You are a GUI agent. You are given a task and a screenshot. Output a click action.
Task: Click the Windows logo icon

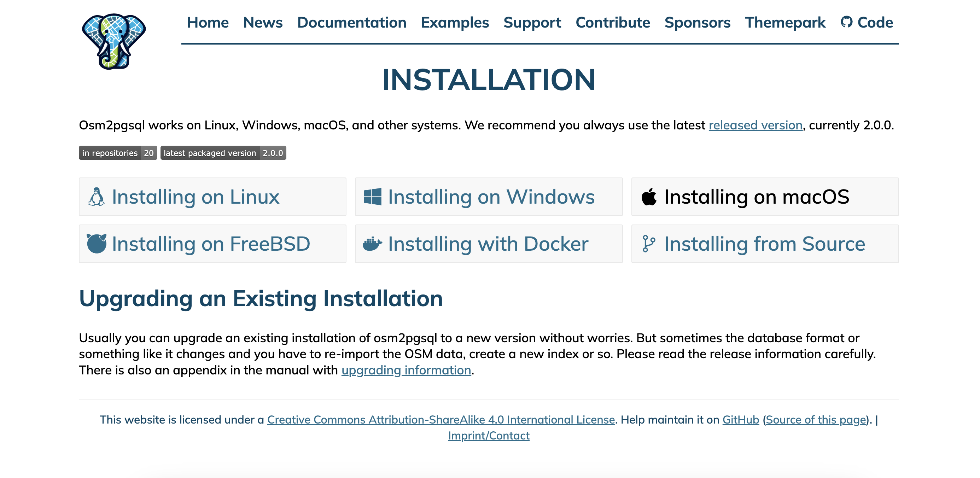point(372,197)
